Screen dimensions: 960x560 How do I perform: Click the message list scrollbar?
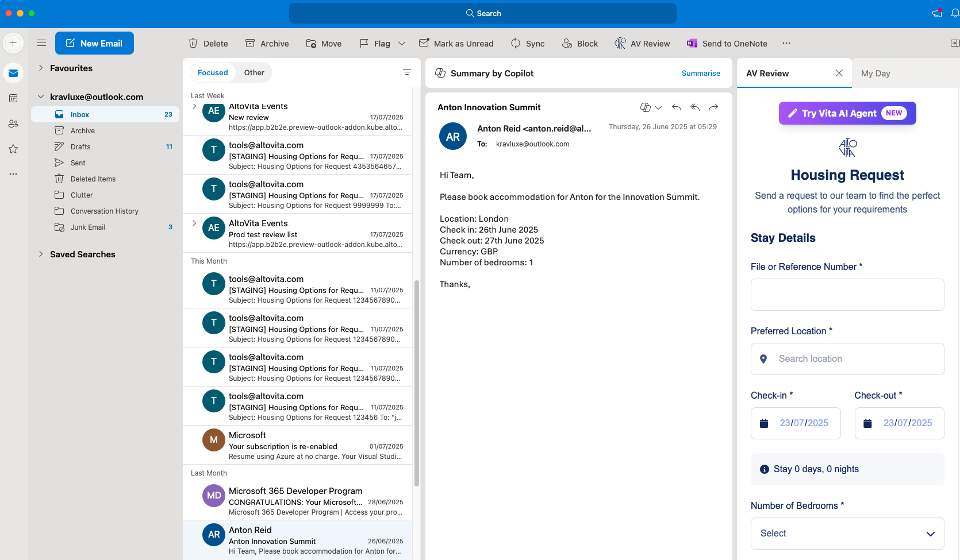(417, 383)
